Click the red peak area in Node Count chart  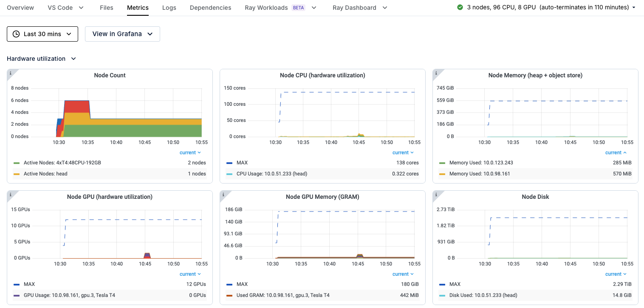coord(76,106)
